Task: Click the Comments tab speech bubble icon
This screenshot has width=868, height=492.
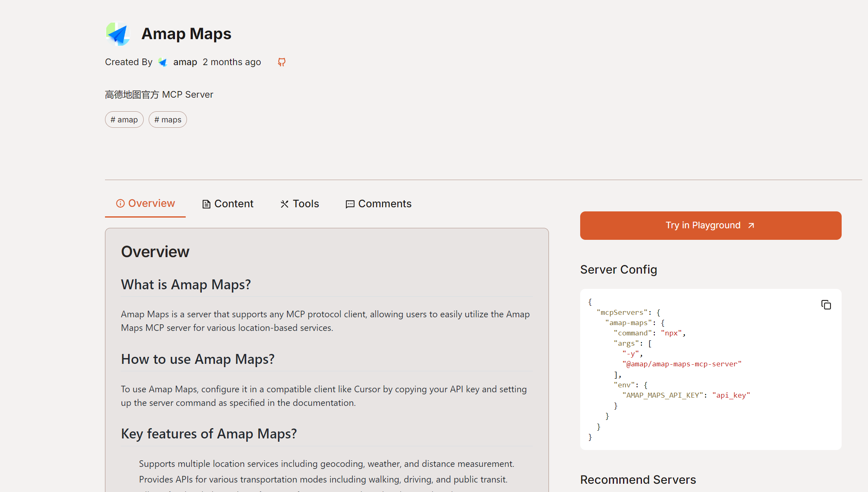Action: (350, 204)
